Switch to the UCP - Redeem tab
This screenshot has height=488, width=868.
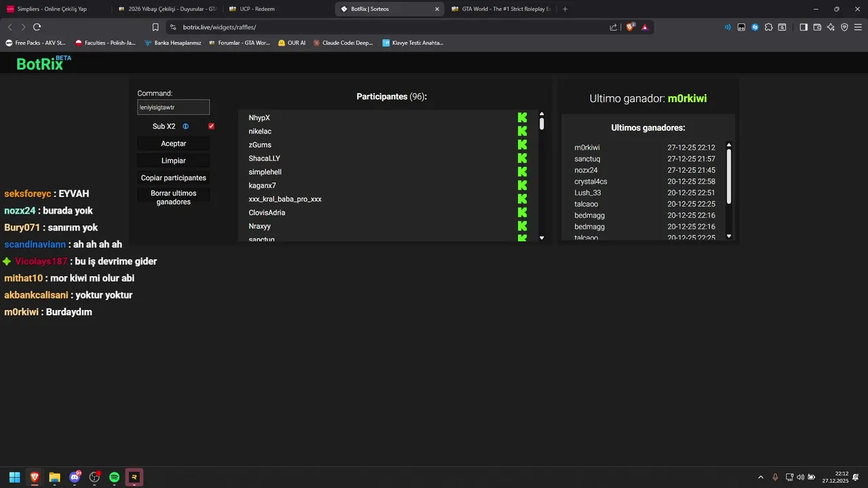point(277,9)
